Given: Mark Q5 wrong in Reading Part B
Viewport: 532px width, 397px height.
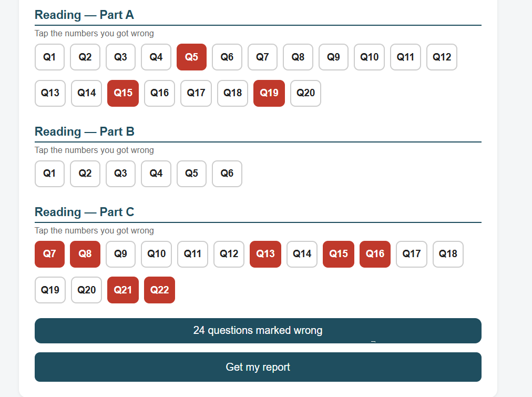Looking at the screenshot, I should [x=192, y=174].
